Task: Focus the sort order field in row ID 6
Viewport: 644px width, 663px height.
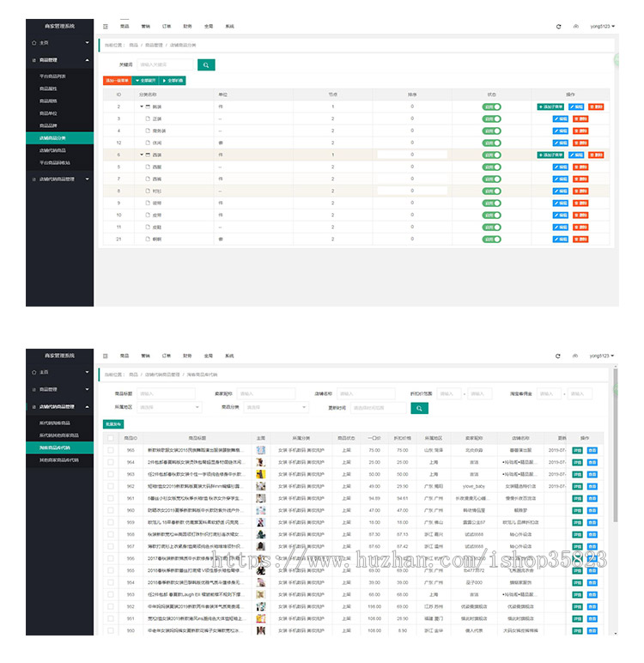Action: [x=412, y=155]
